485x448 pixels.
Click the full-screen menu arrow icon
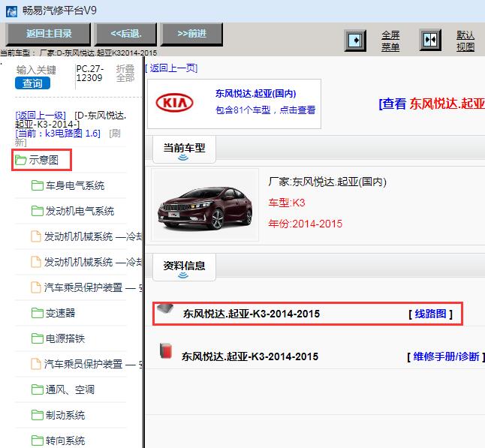click(355, 41)
